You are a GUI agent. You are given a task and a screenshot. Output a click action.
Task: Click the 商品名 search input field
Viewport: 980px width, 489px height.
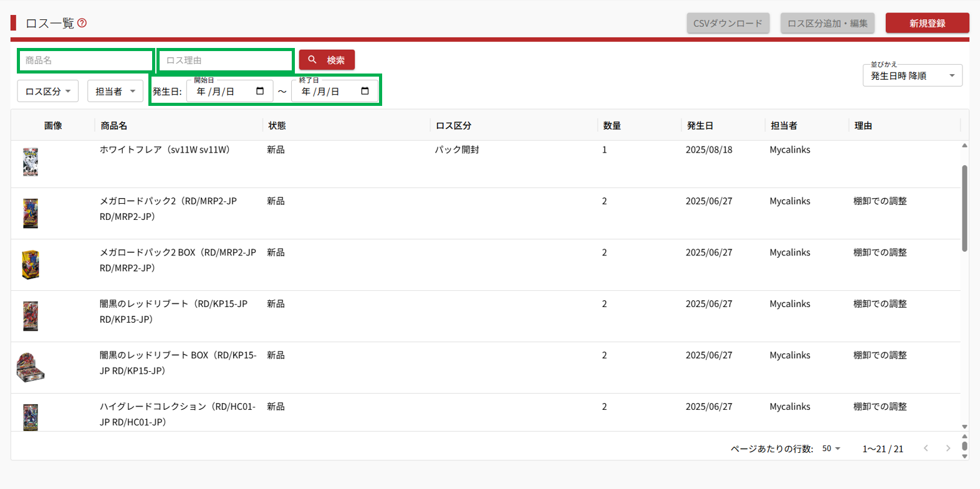(85, 60)
